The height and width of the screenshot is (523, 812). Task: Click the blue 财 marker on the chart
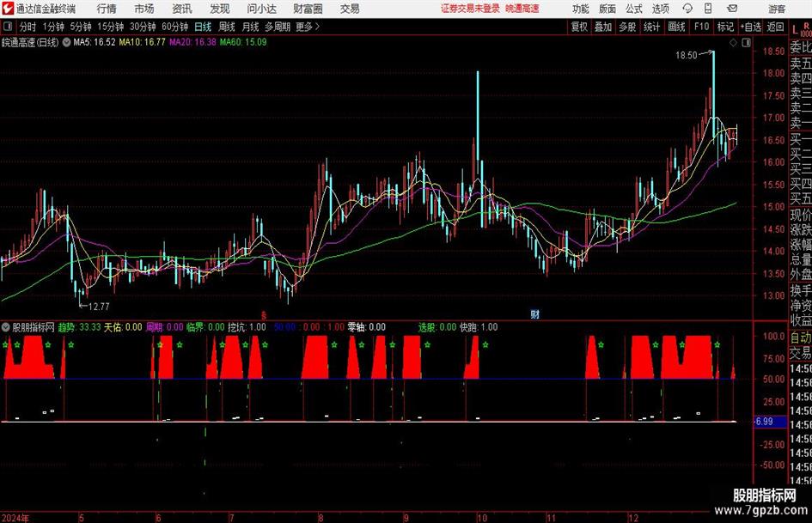(535, 314)
